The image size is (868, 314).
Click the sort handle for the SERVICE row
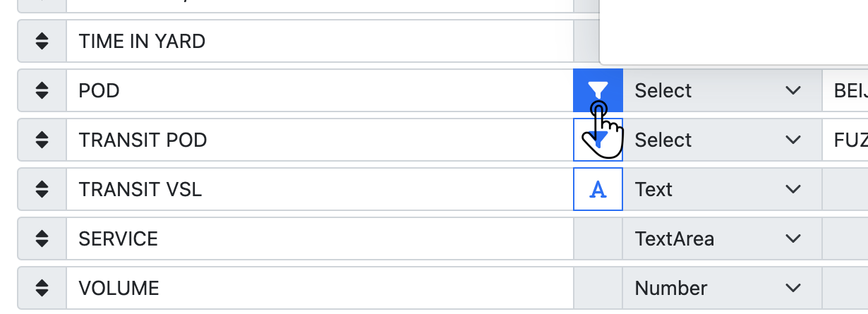(x=42, y=238)
